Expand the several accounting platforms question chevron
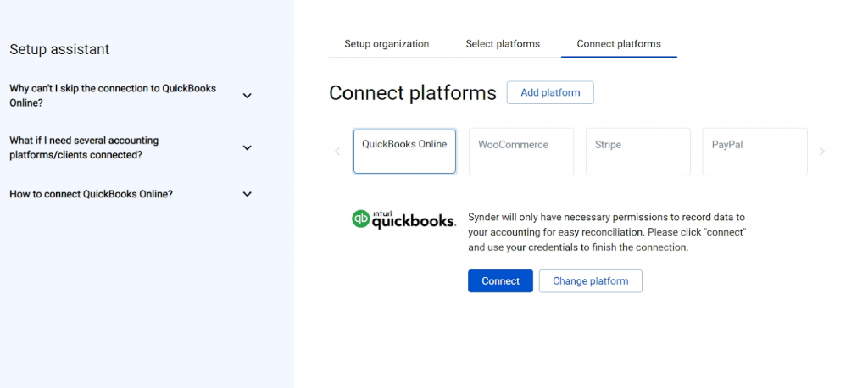This screenshot has height=388, width=868. click(248, 147)
